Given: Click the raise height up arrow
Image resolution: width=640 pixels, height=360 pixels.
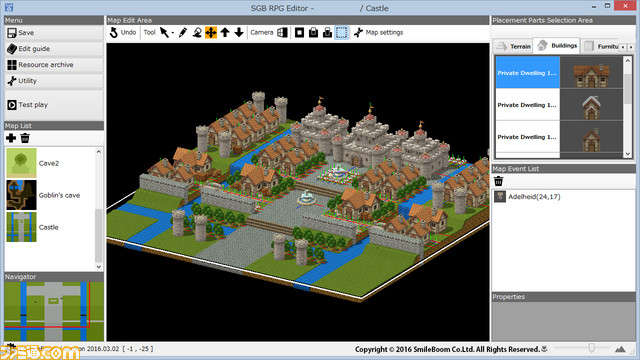Looking at the screenshot, I should coord(225,32).
